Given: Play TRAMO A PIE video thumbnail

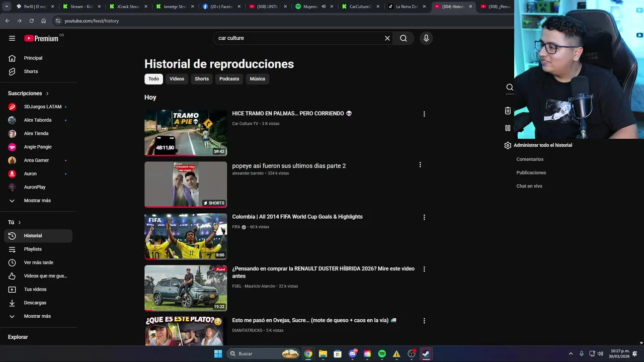Looking at the screenshot, I should pos(186,133).
